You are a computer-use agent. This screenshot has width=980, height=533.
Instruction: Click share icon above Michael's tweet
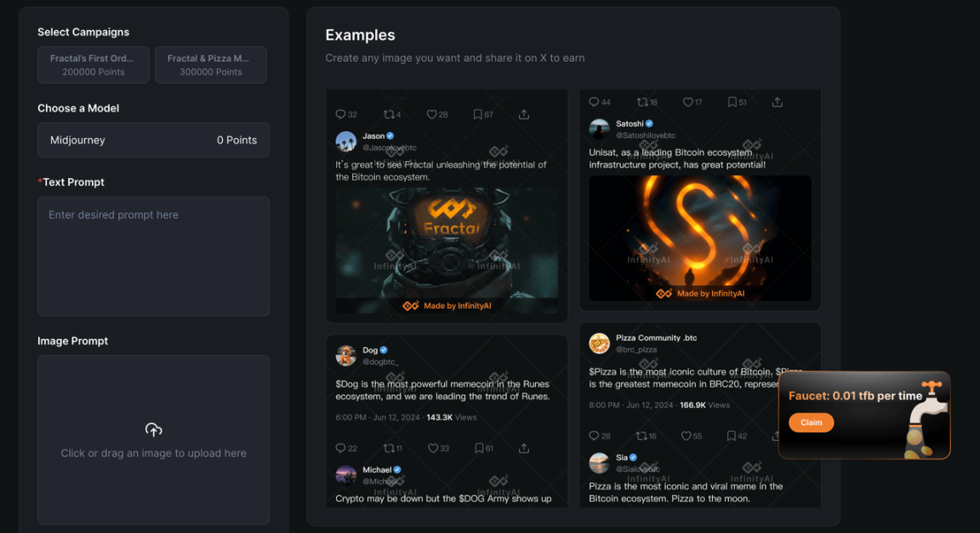pyautogui.click(x=524, y=448)
